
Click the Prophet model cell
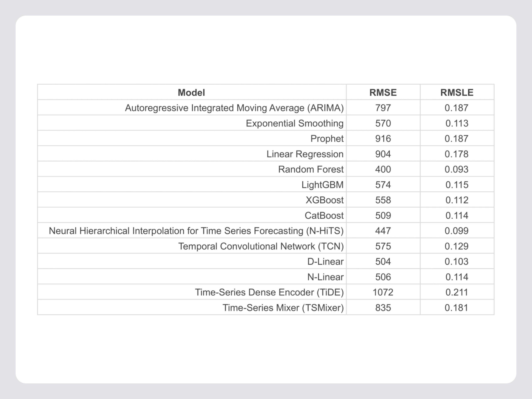click(327, 139)
